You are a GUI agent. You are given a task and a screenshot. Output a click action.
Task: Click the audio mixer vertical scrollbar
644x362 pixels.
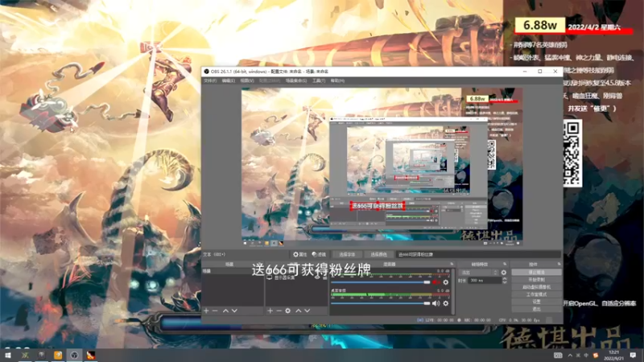point(453,291)
